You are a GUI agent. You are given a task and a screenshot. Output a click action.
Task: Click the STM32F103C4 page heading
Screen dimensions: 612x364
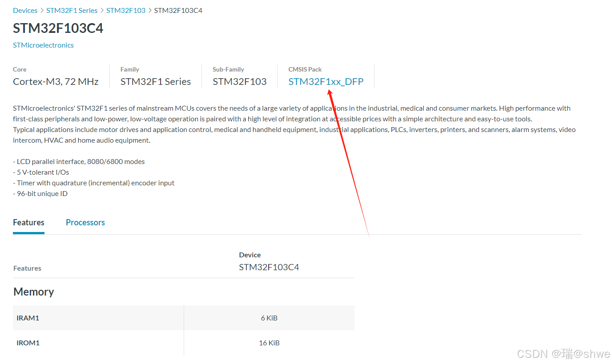point(58,28)
